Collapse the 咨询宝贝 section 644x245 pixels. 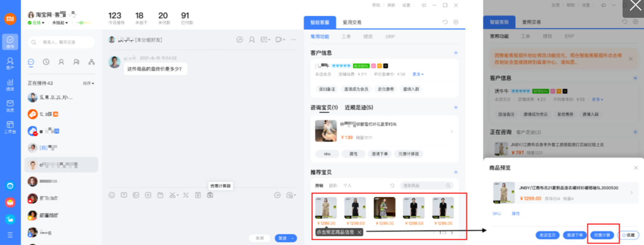coord(456,107)
